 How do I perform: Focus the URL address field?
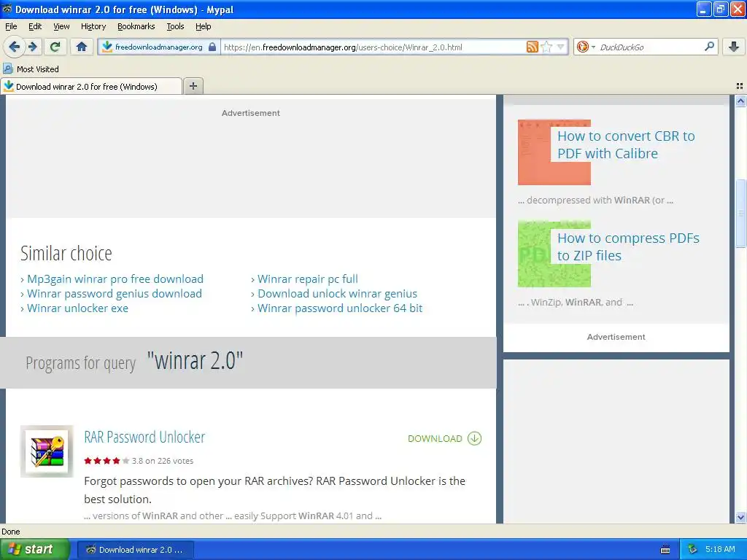pyautogui.click(x=373, y=47)
